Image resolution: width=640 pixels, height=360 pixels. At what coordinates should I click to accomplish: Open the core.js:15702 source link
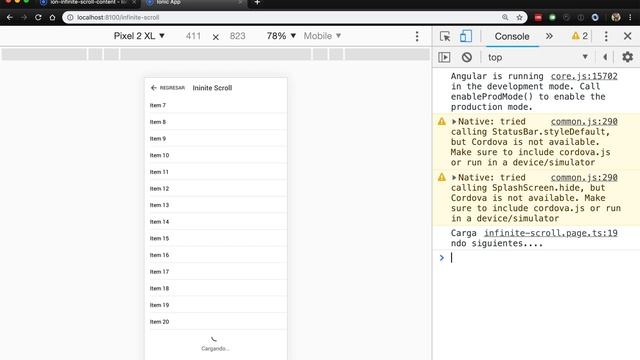[584, 76]
